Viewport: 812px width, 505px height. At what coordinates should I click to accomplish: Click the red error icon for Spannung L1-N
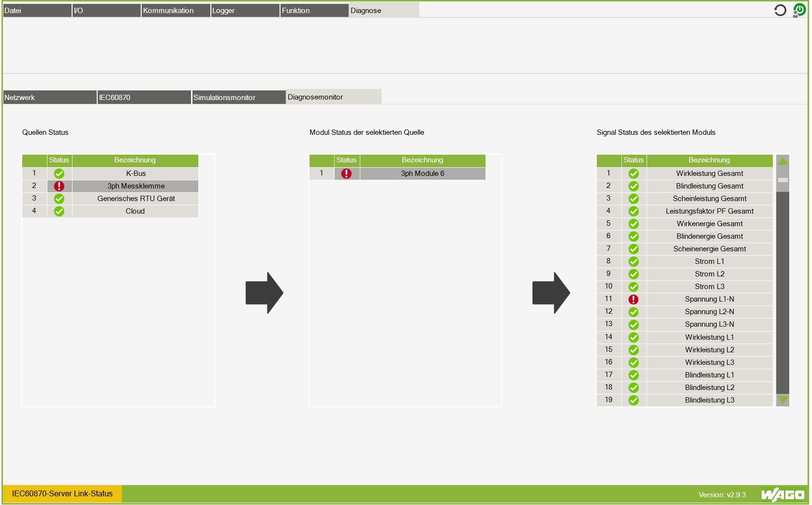(634, 299)
